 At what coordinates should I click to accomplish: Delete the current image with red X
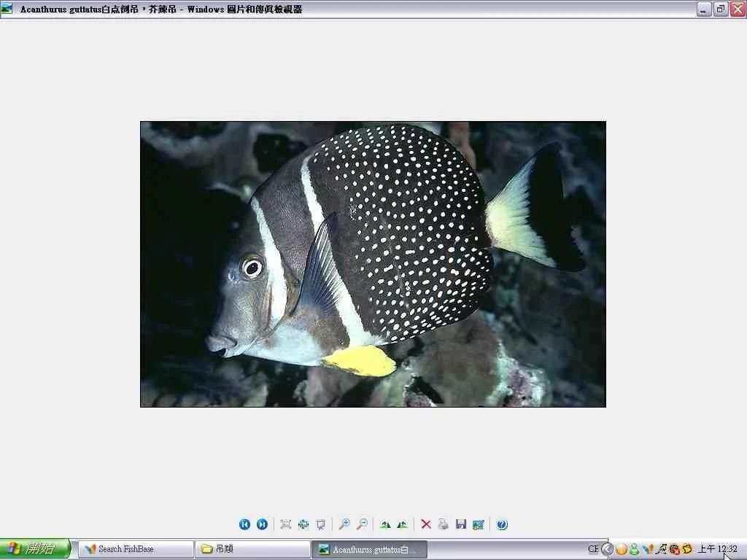tap(426, 524)
